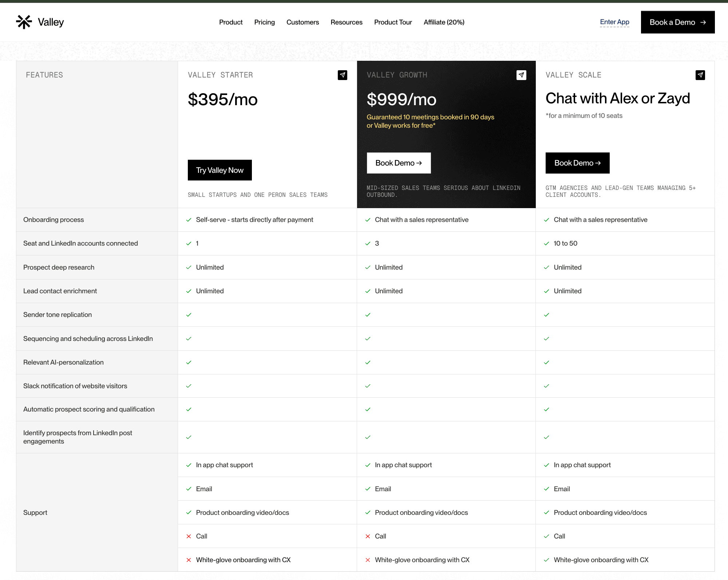Click the Starter check for Sender tone replication
Screen dimensions: 728x580
coord(189,315)
